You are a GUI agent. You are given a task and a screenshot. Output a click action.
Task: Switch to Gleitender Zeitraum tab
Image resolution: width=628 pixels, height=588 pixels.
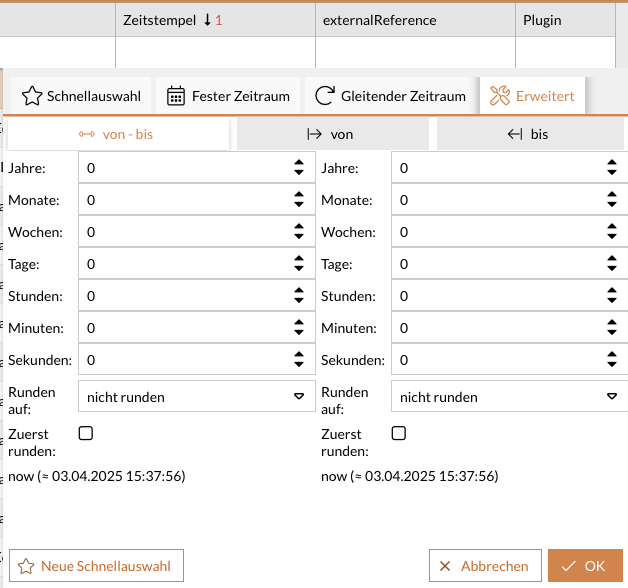390,96
